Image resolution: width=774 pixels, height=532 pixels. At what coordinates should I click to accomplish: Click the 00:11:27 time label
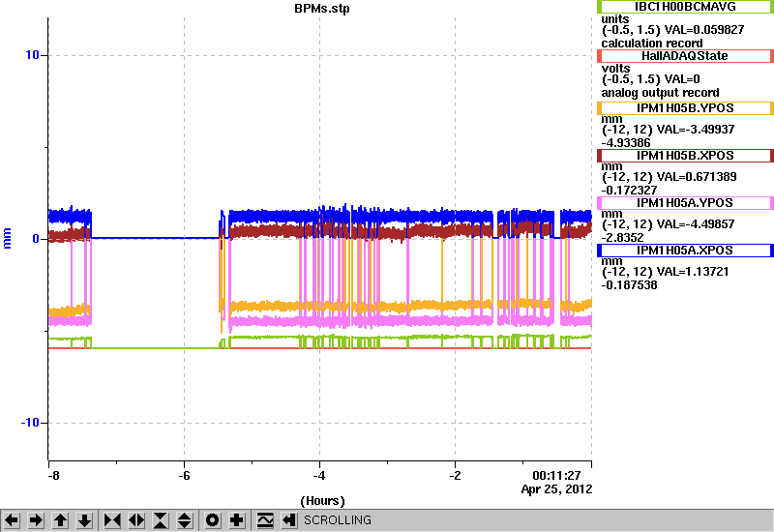pos(556,476)
